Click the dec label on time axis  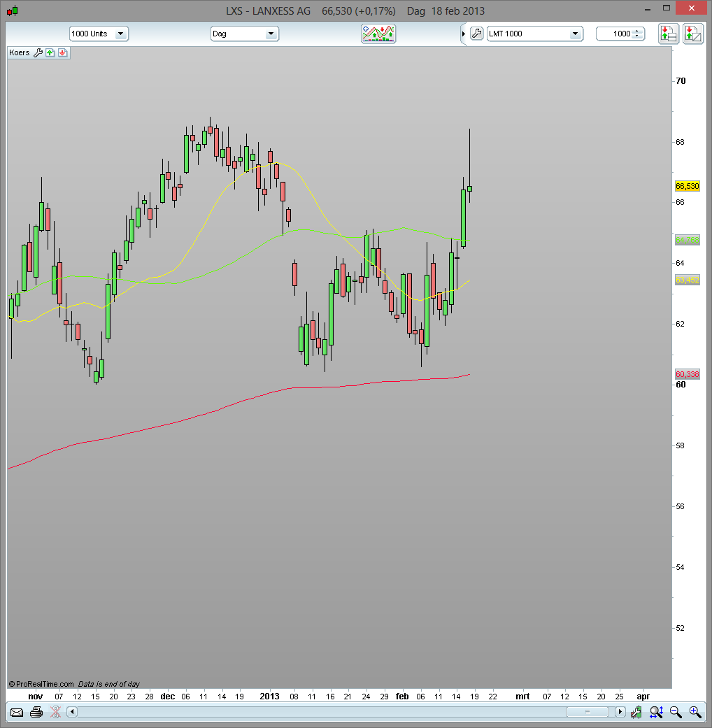[x=168, y=697]
